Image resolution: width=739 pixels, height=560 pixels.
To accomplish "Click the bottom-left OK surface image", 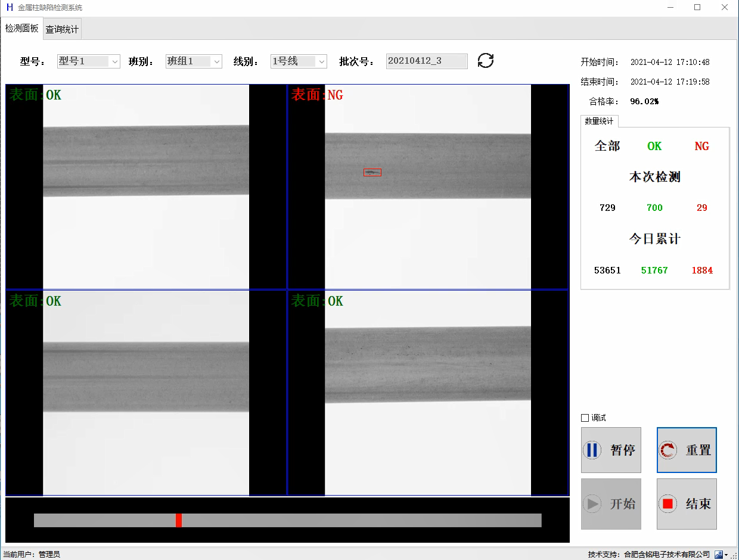I will 146,393.
